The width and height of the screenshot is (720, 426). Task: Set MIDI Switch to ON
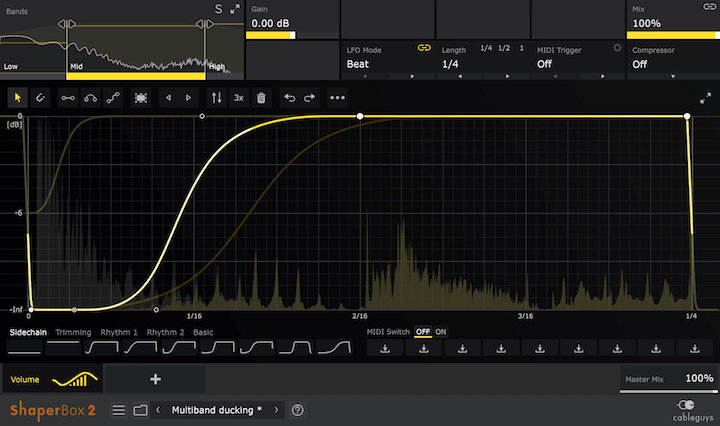coord(441,332)
